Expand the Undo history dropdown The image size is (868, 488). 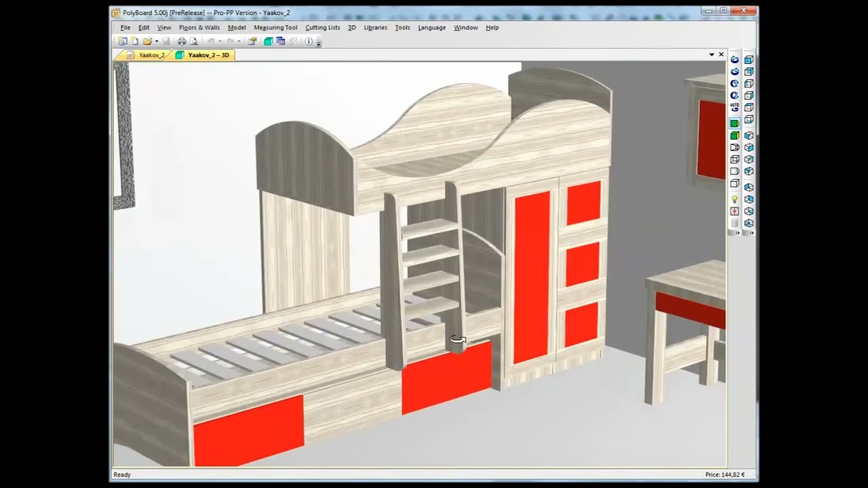coord(219,41)
